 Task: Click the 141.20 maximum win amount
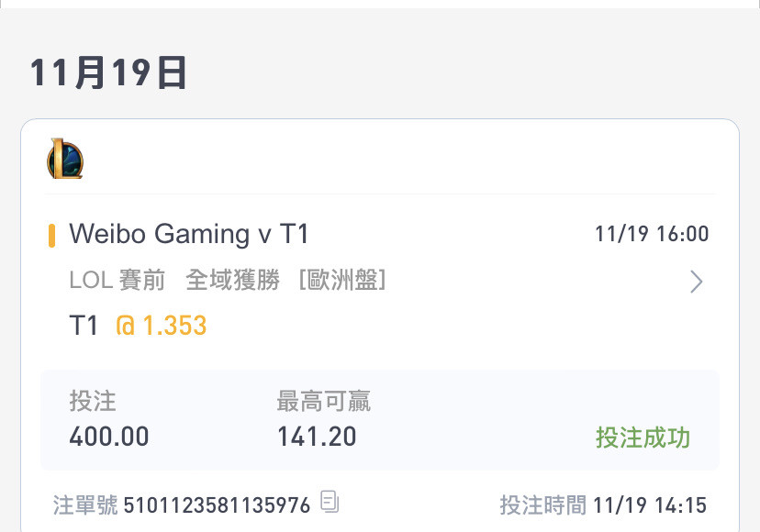317,437
